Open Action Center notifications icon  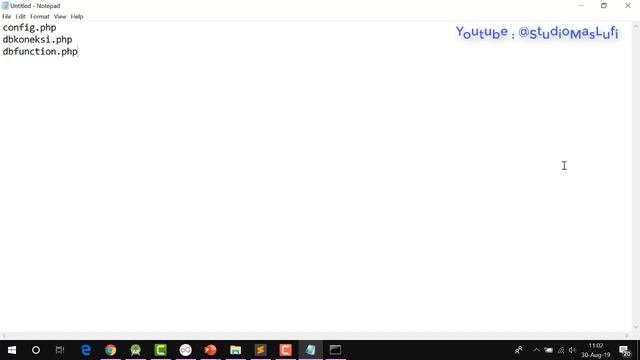tap(624, 350)
